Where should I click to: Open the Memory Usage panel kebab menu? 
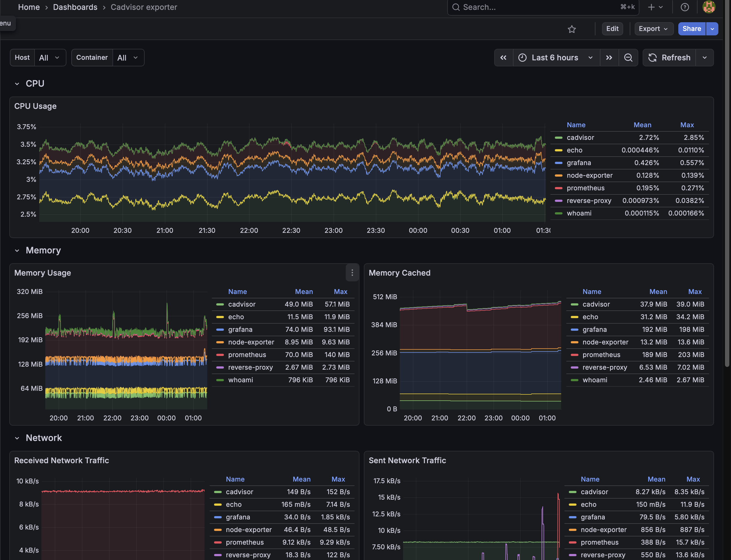point(352,273)
